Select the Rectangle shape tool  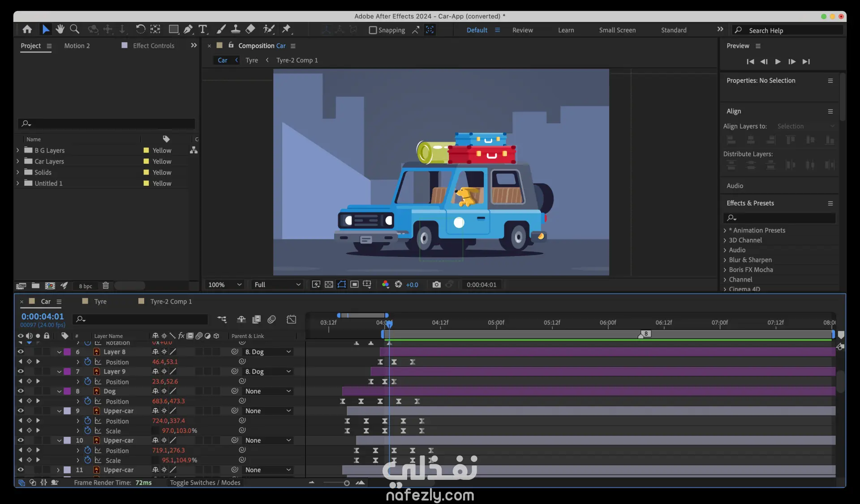[x=173, y=30]
